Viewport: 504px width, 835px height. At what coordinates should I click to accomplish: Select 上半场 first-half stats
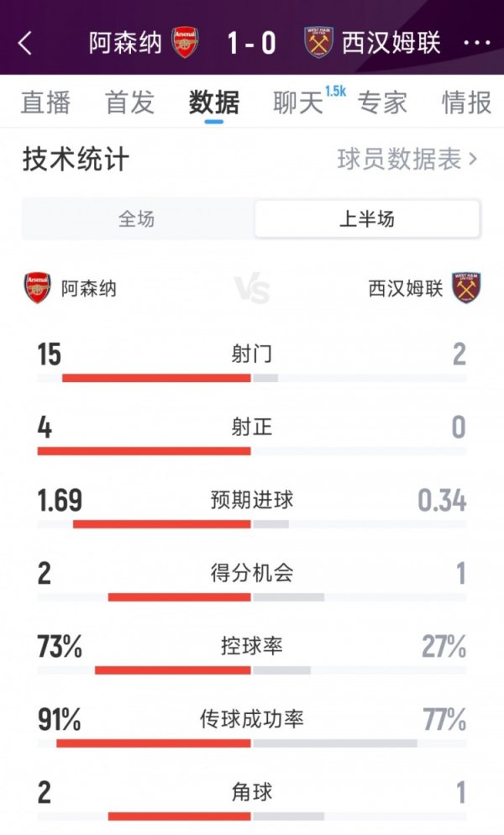point(367,219)
